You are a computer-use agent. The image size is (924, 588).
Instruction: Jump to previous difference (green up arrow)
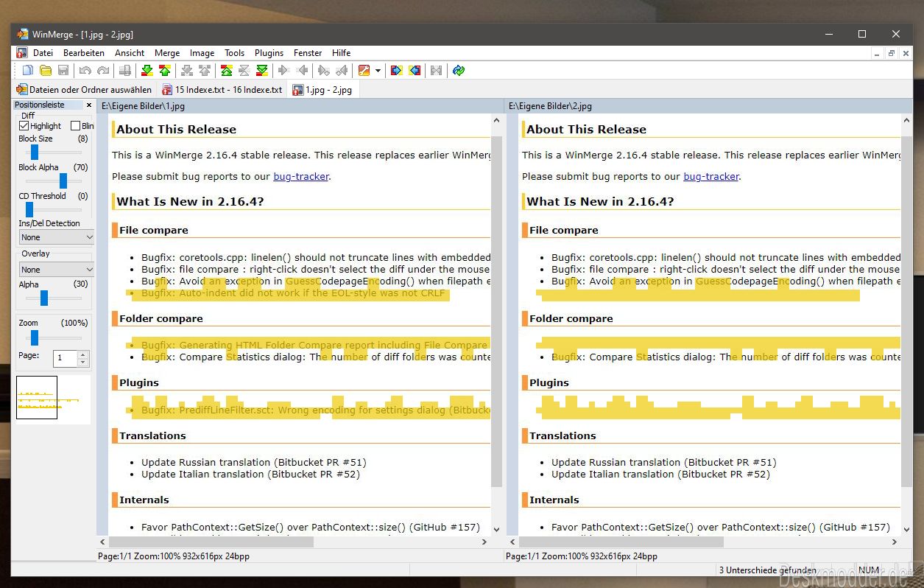tap(165, 71)
